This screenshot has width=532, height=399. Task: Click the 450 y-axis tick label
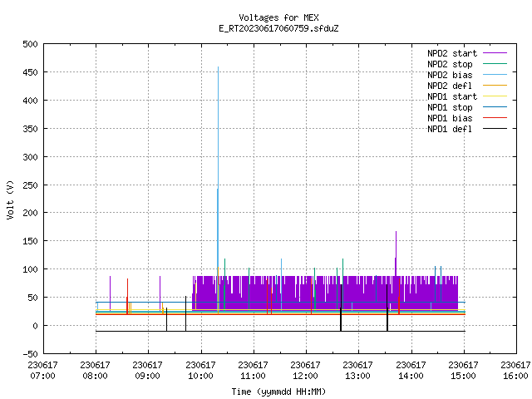tap(30, 72)
